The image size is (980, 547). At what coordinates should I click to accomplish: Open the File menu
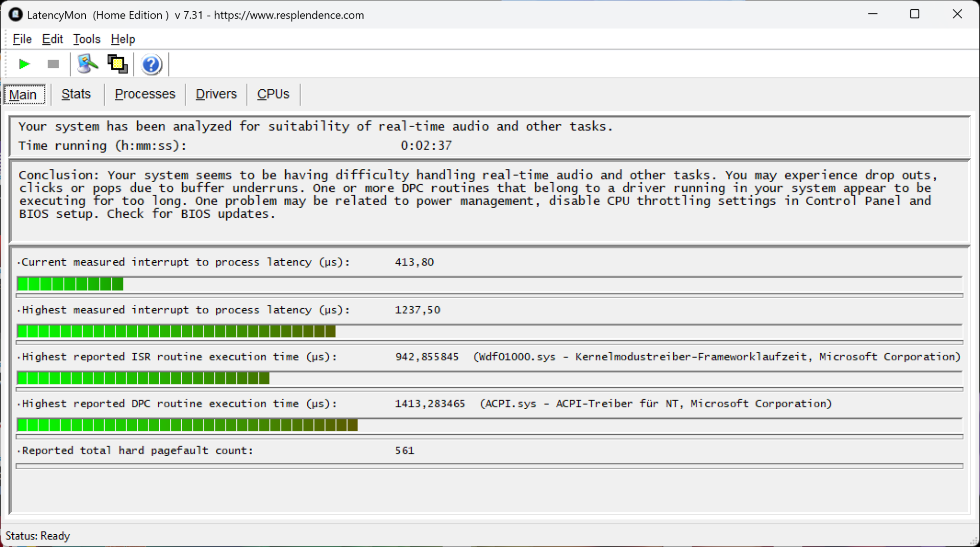tap(22, 39)
